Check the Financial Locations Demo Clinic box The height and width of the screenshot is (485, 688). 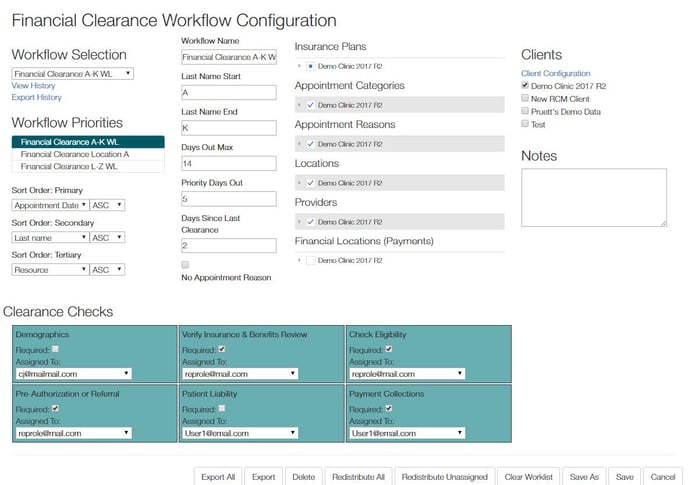point(311,260)
